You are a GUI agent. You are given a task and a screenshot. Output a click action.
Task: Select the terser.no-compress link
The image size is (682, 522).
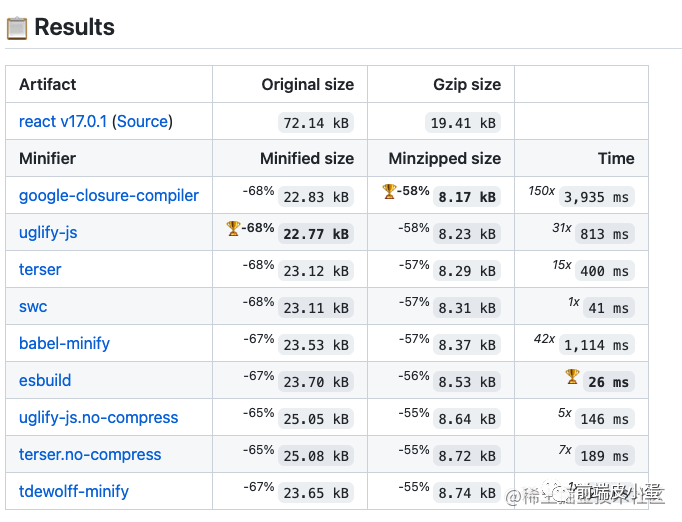tap(90, 454)
